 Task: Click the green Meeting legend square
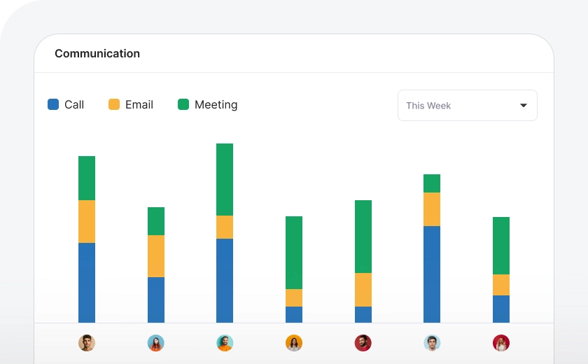pos(183,105)
